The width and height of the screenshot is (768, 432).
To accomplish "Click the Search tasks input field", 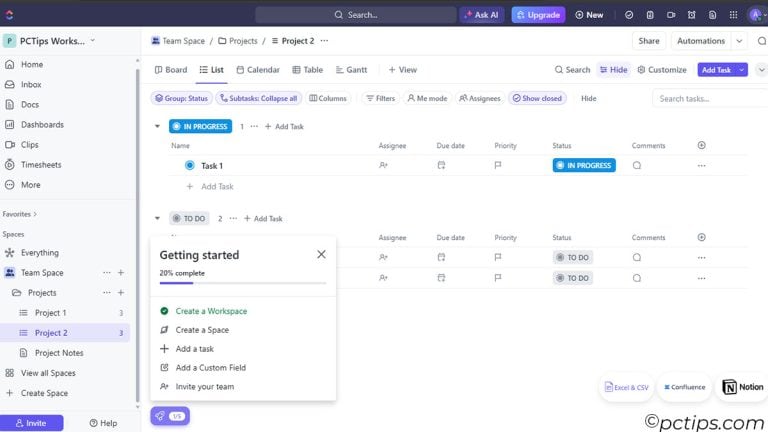I will (708, 98).
